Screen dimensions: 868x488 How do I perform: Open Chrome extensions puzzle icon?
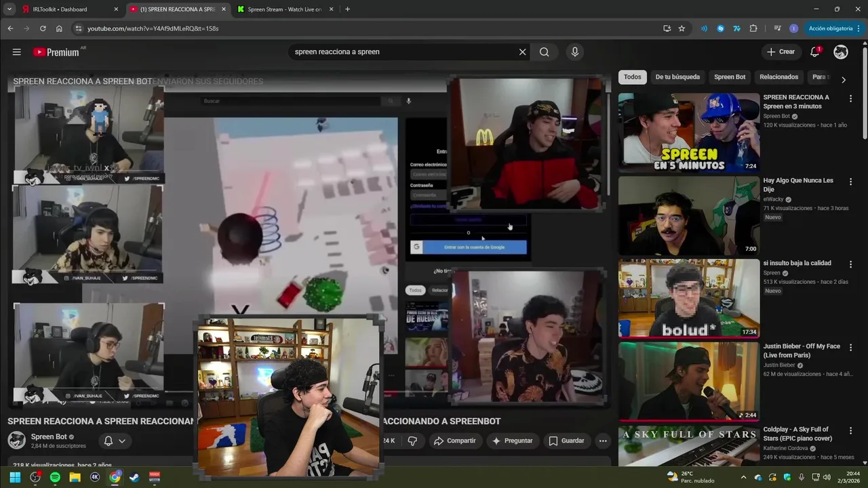click(x=753, y=28)
